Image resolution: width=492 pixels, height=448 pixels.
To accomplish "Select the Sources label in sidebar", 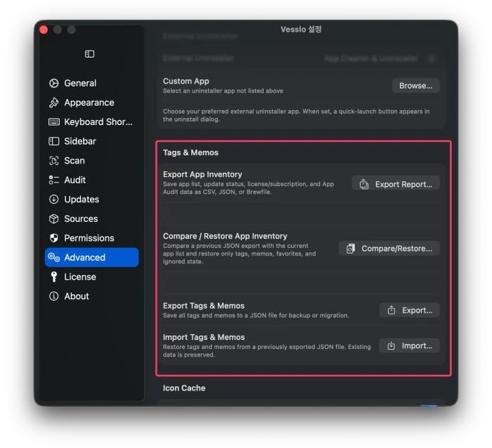I will tap(81, 219).
